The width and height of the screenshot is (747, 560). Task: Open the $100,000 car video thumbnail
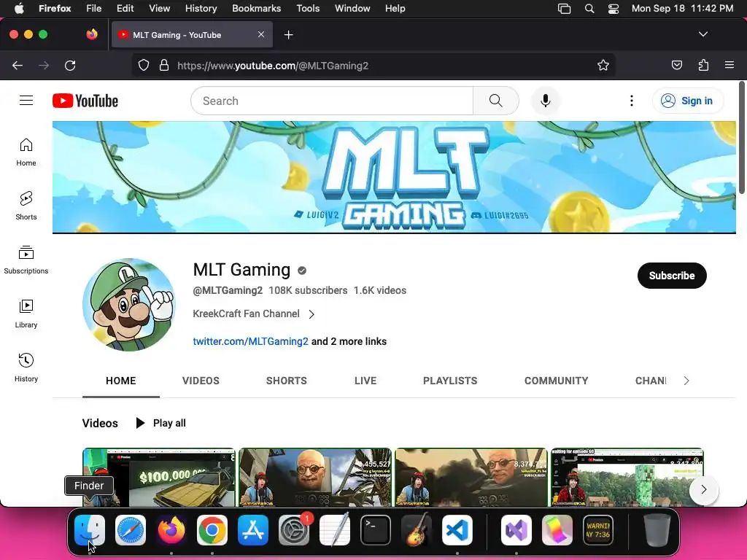point(158,477)
